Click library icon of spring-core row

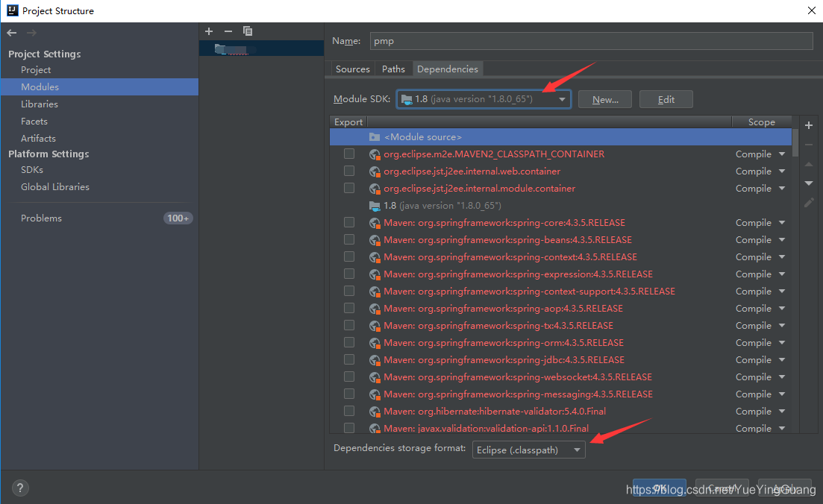[375, 223]
